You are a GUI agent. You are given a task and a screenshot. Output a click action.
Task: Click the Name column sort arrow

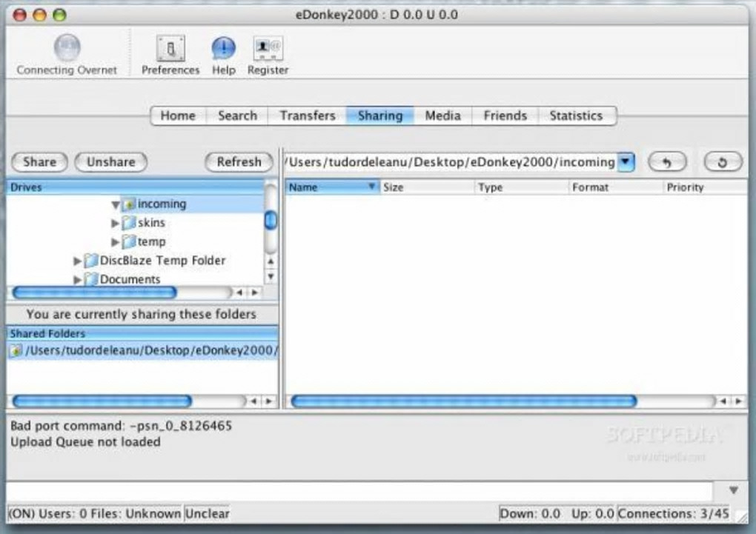pos(372,187)
